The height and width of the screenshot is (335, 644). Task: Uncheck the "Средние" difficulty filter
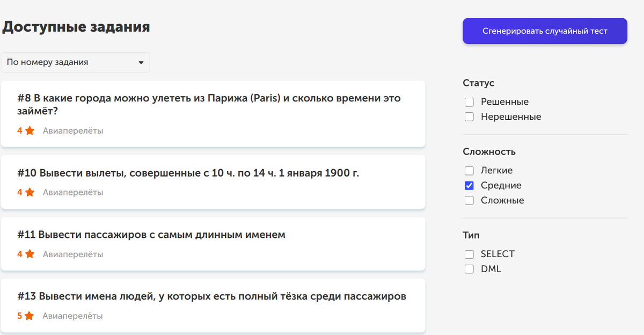click(469, 185)
